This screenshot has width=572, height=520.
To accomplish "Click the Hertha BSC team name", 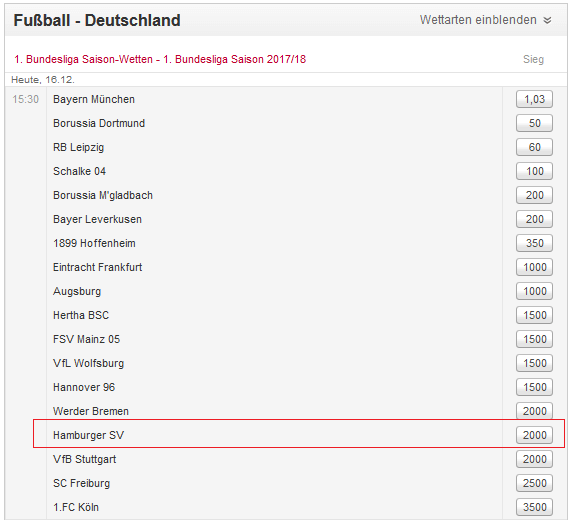I will (x=81, y=315).
